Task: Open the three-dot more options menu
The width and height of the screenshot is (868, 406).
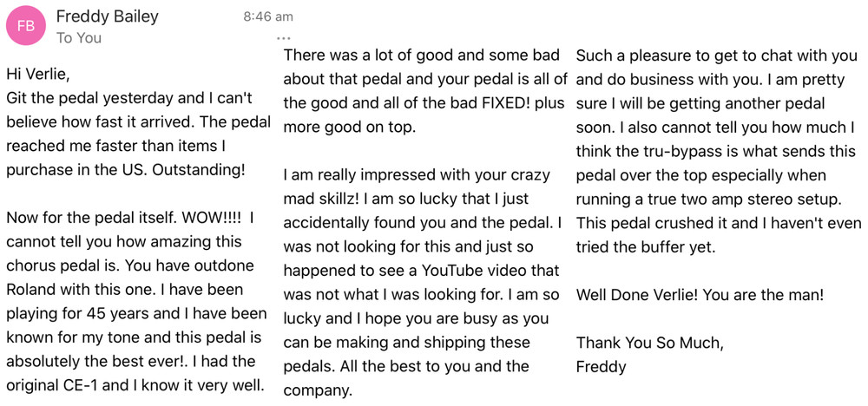Action: point(284,38)
